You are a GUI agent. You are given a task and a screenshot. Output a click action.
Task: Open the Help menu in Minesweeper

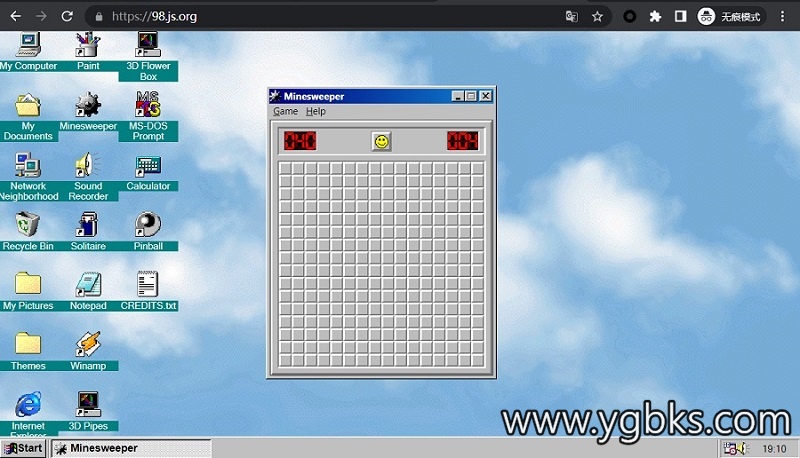pos(316,111)
